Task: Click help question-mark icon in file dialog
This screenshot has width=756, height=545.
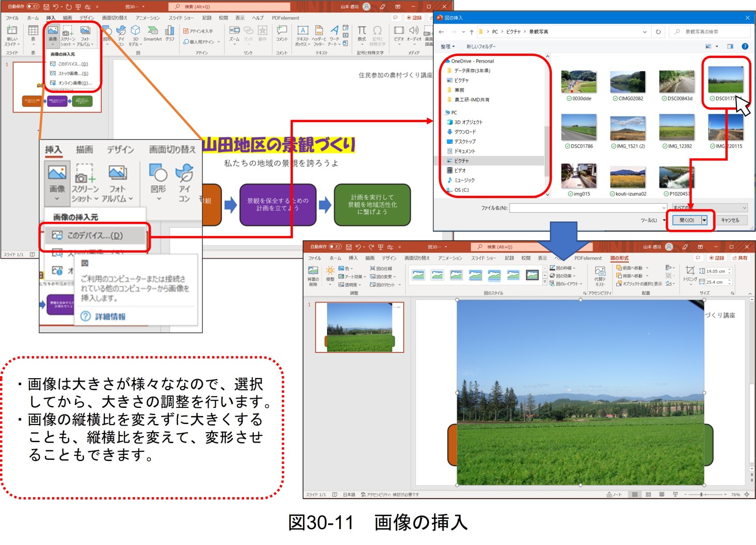Action: point(745,46)
